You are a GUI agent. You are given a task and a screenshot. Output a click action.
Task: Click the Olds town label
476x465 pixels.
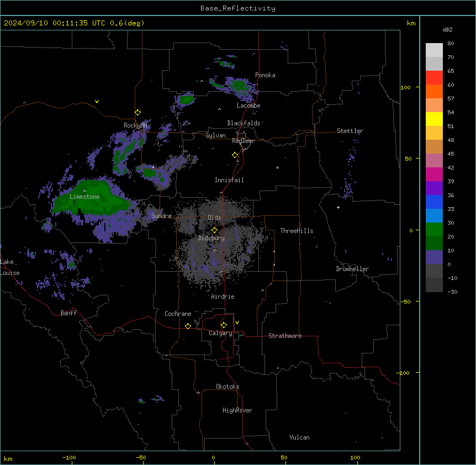click(x=214, y=218)
